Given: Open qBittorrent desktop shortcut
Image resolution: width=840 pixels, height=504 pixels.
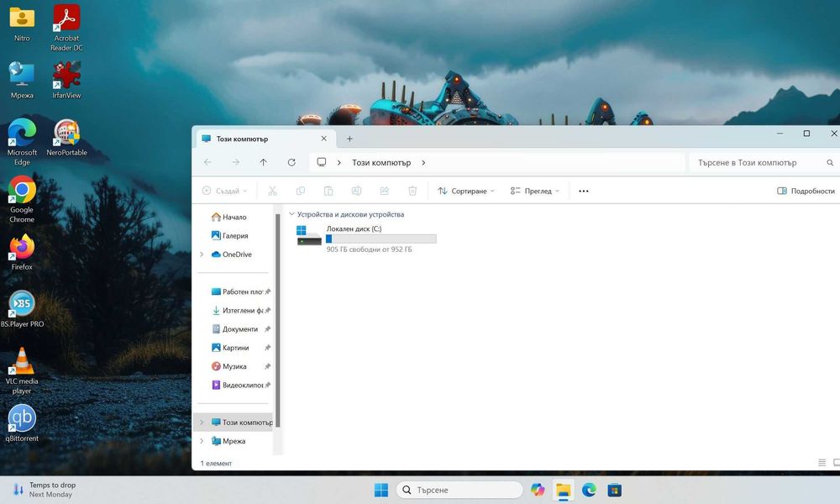Looking at the screenshot, I should click(22, 423).
